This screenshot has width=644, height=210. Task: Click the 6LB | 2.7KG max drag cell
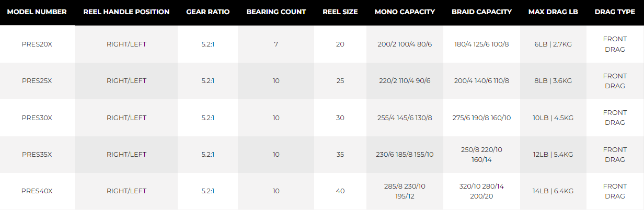(x=553, y=44)
